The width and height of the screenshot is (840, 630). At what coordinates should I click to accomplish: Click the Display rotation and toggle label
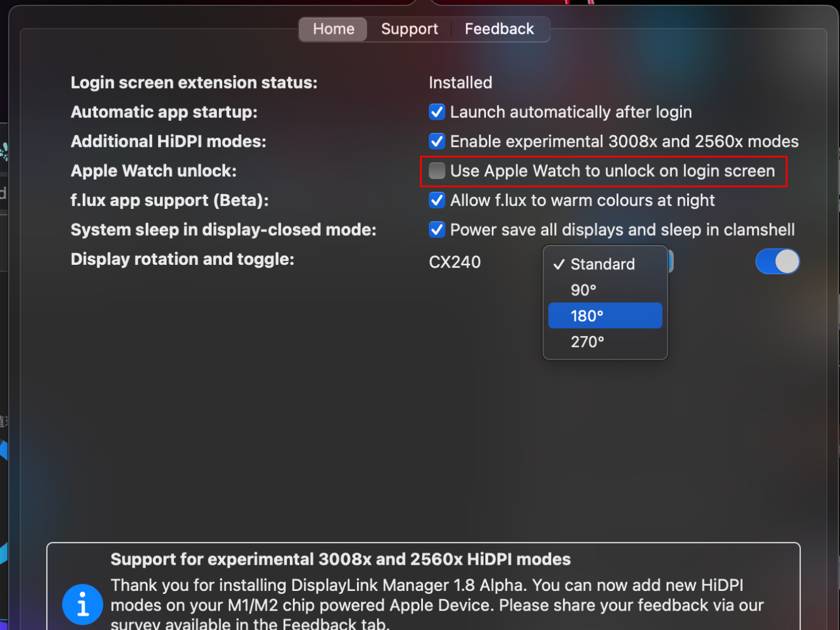(x=182, y=259)
